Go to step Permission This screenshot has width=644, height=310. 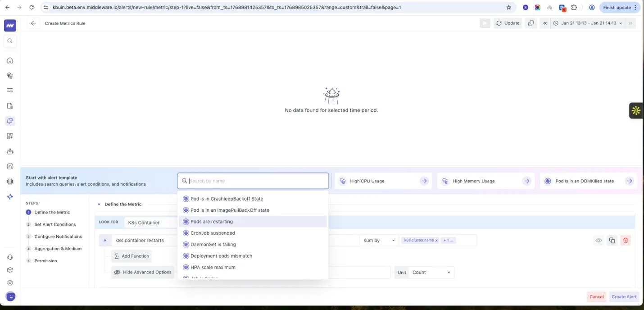pos(45,261)
